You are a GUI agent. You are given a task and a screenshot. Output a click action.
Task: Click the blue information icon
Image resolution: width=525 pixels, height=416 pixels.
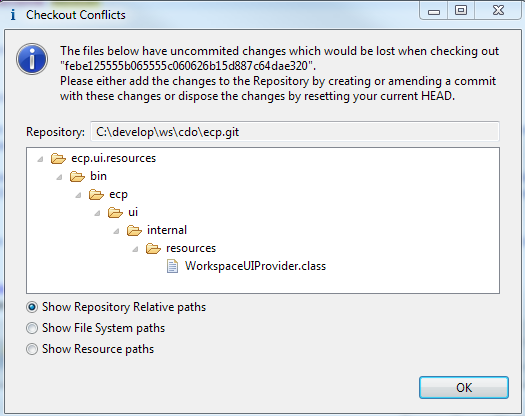32,59
